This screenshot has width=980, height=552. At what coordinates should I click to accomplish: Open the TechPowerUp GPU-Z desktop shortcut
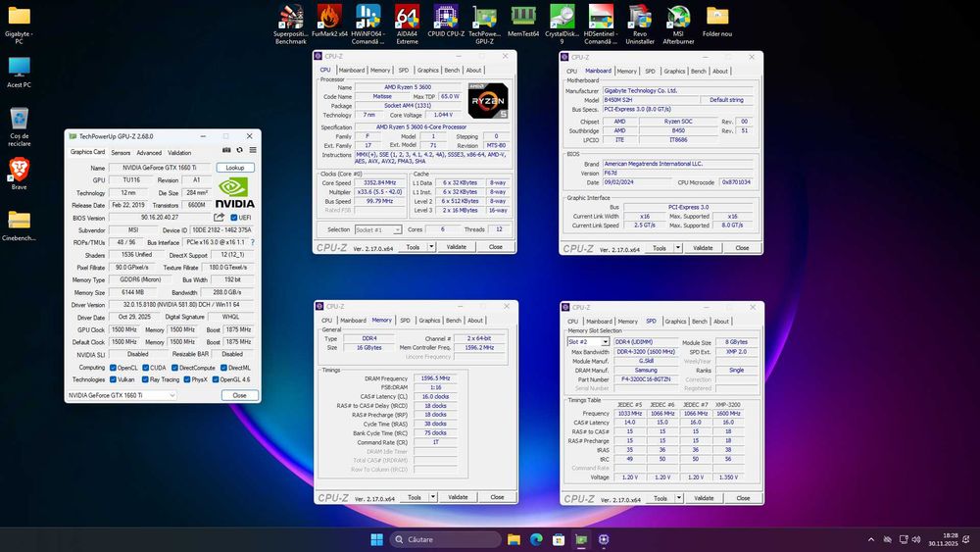484,25
